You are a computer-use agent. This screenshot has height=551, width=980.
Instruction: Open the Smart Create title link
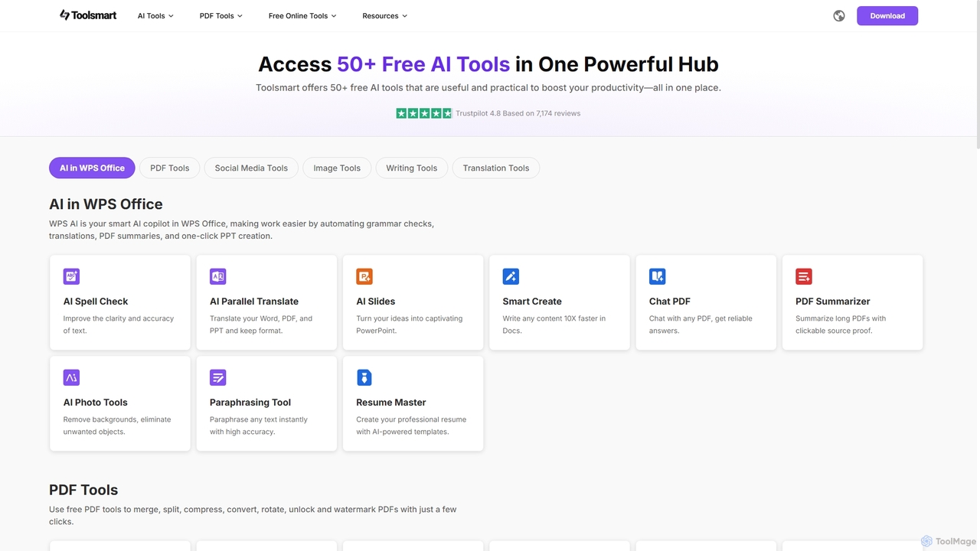click(532, 302)
